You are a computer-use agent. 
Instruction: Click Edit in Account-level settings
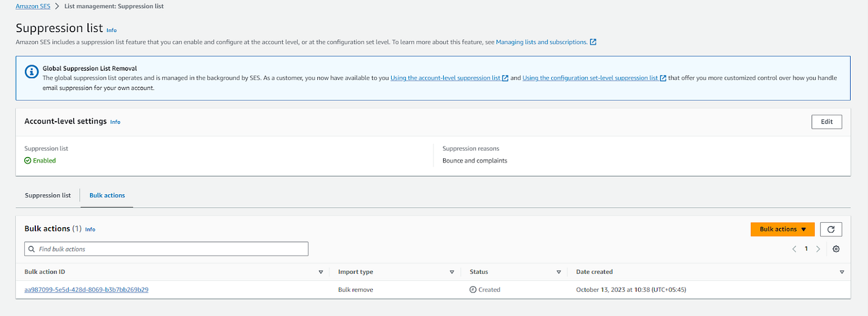[826, 122]
